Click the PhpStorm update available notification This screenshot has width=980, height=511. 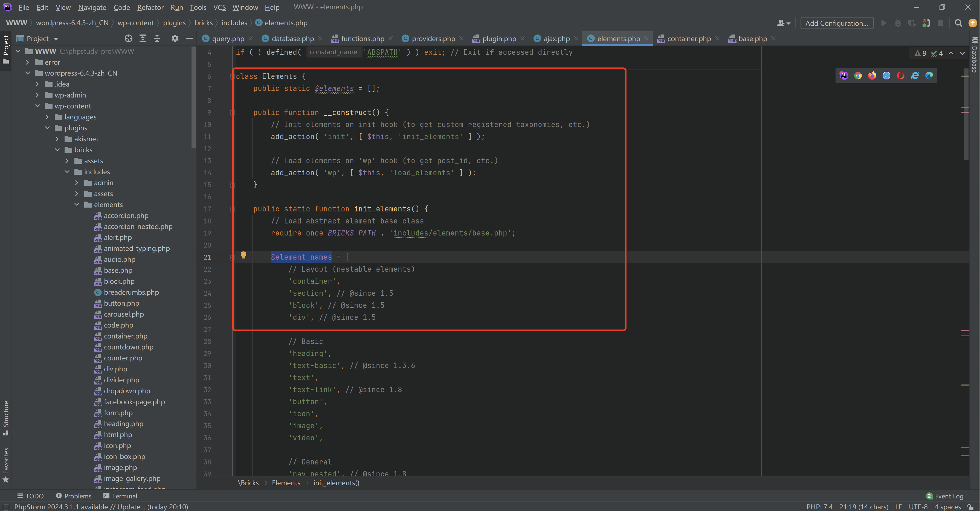point(101,507)
